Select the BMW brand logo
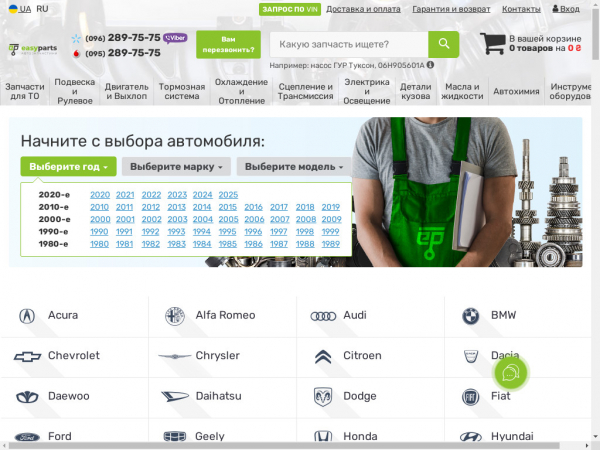 click(x=470, y=316)
